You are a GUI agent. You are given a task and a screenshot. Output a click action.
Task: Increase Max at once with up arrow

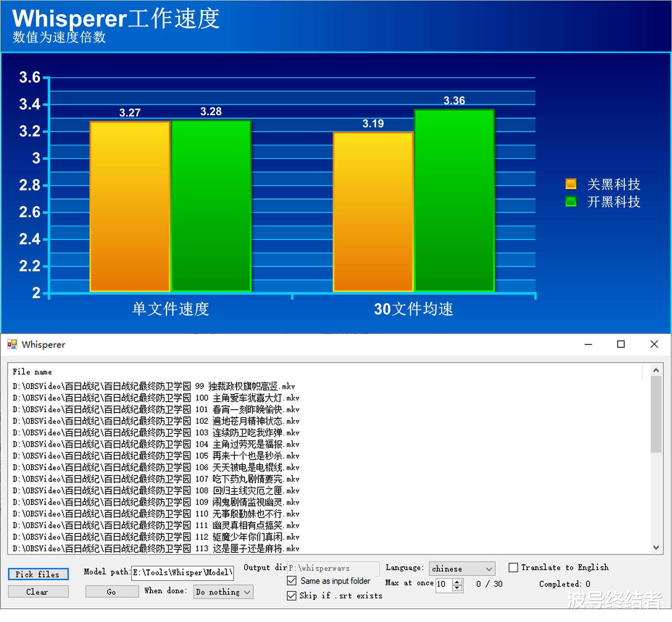pos(457,582)
